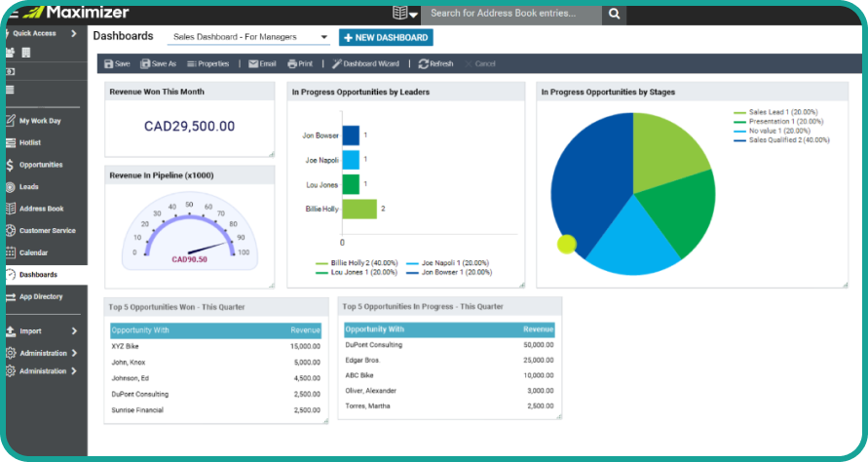Go to Customer Service
868x462 pixels.
(x=47, y=230)
